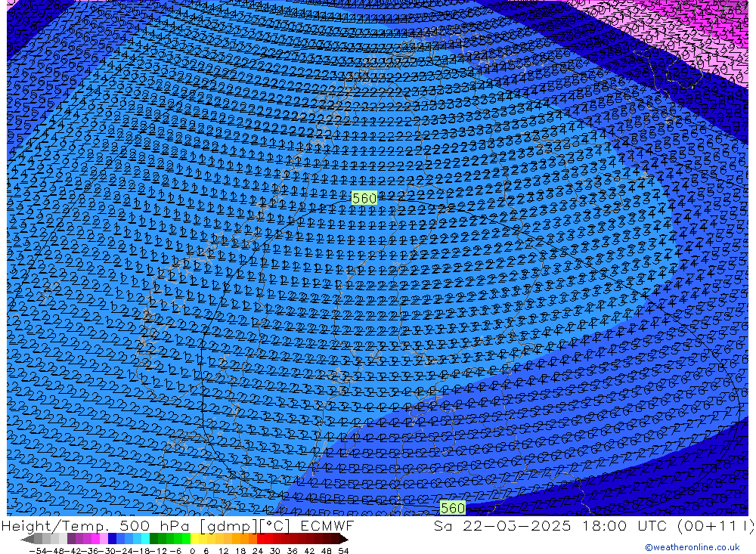Open the weatheronline.co.uk copyright link
756x554 pixels.
coord(692,547)
